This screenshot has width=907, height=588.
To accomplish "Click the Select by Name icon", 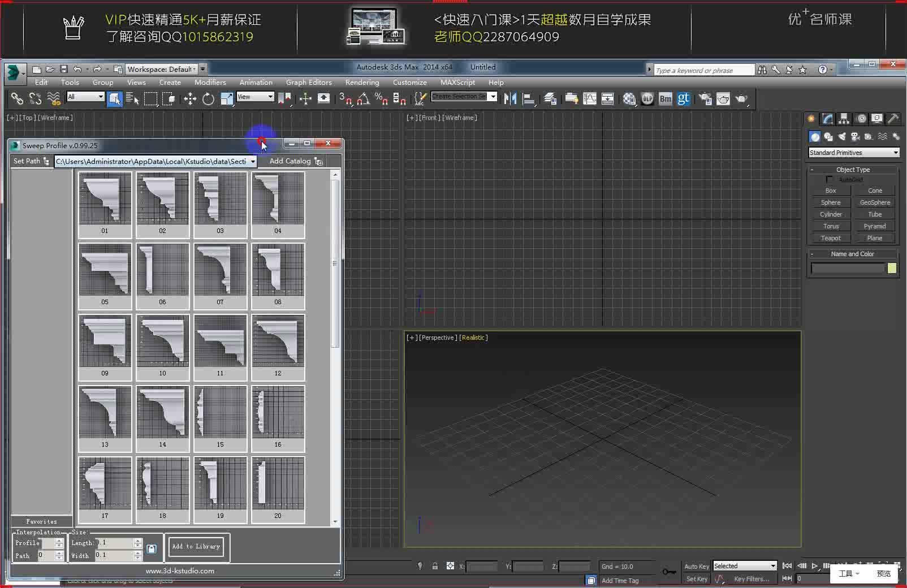I will click(132, 99).
